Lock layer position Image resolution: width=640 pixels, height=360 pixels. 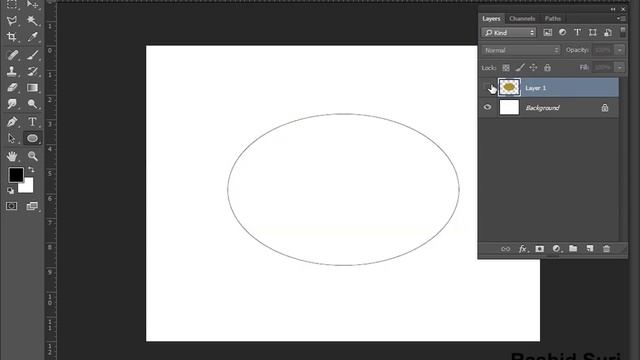[x=533, y=68]
